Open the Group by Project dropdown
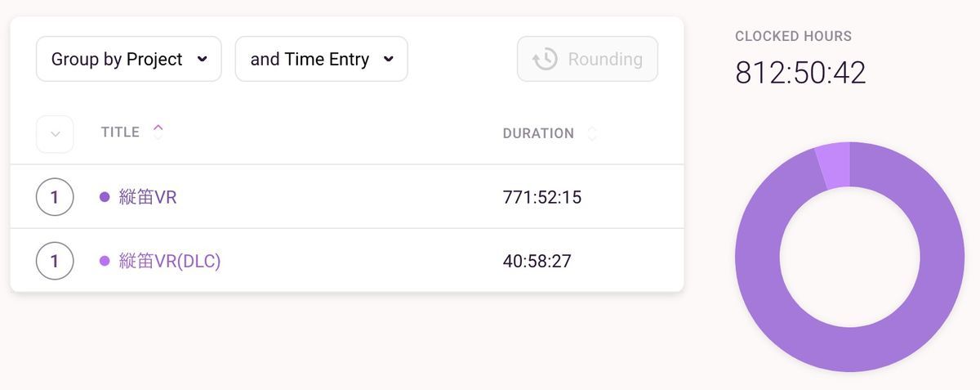 point(128,59)
